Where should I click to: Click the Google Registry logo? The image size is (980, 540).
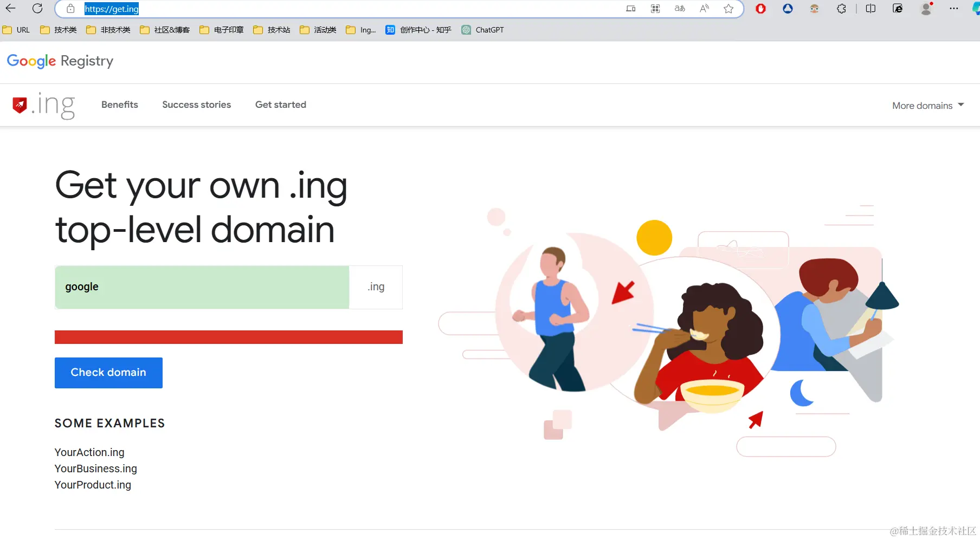[60, 61]
